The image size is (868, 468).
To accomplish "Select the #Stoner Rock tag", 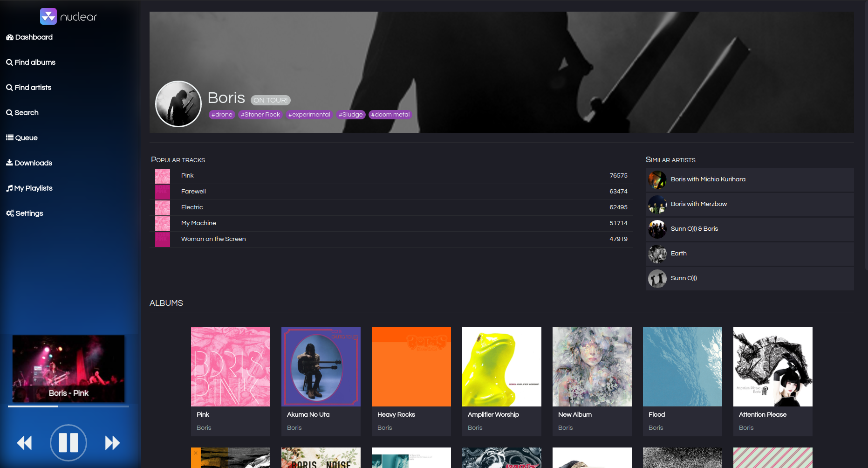I will coord(260,115).
